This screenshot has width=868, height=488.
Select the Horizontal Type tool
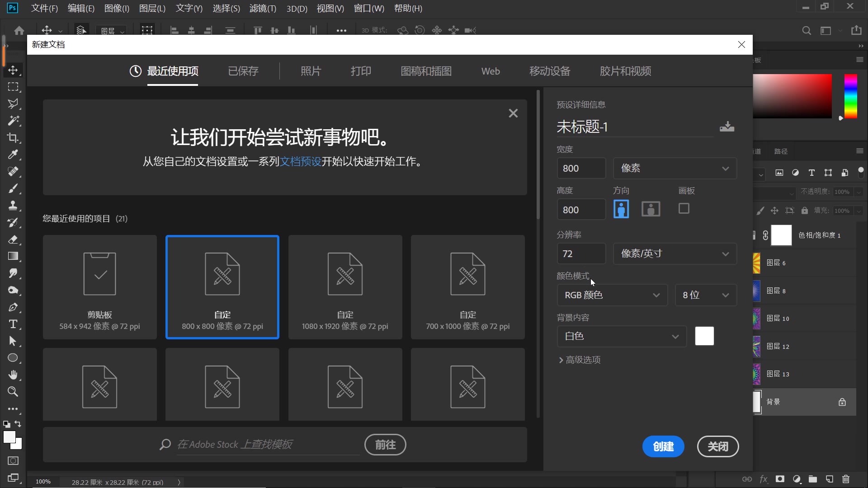pyautogui.click(x=13, y=324)
